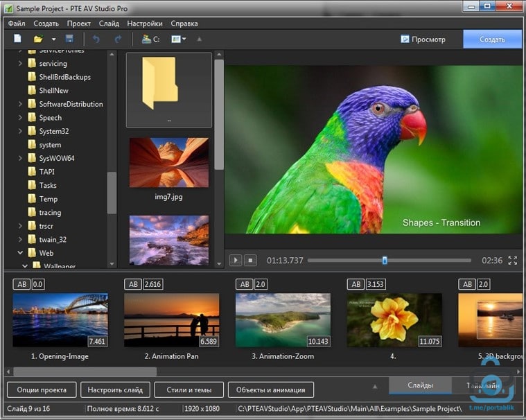Expand the SysWOW64 folder
Image resolution: width=526 pixels, height=420 pixels.
(20, 158)
